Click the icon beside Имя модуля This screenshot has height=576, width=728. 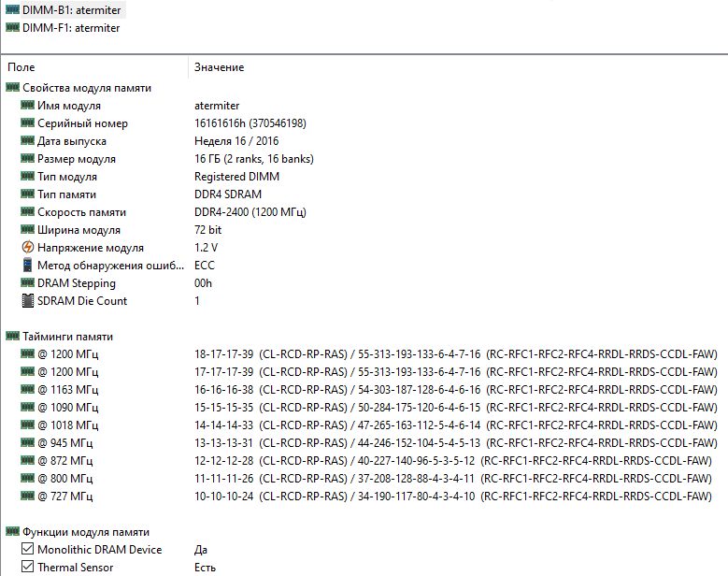coord(27,105)
